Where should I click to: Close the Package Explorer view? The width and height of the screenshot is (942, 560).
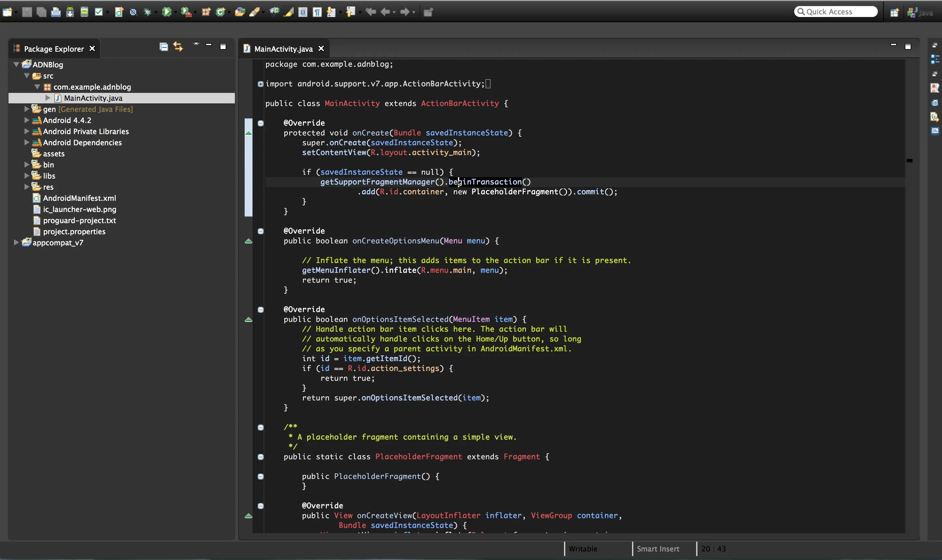(x=92, y=48)
